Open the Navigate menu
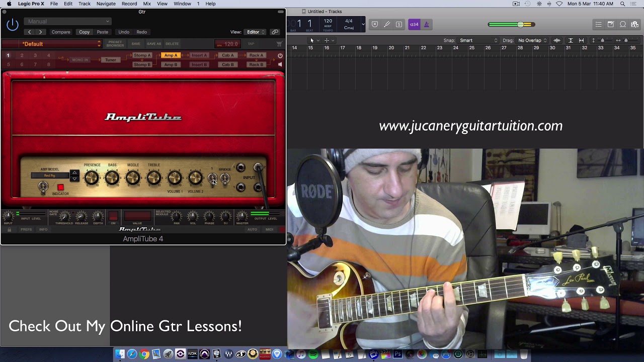Screen dimensions: 644x362 coord(106,4)
